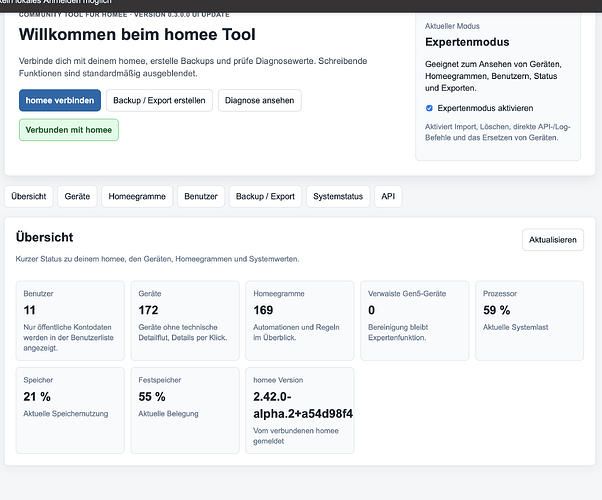Click the homee verbinden button

60,101
